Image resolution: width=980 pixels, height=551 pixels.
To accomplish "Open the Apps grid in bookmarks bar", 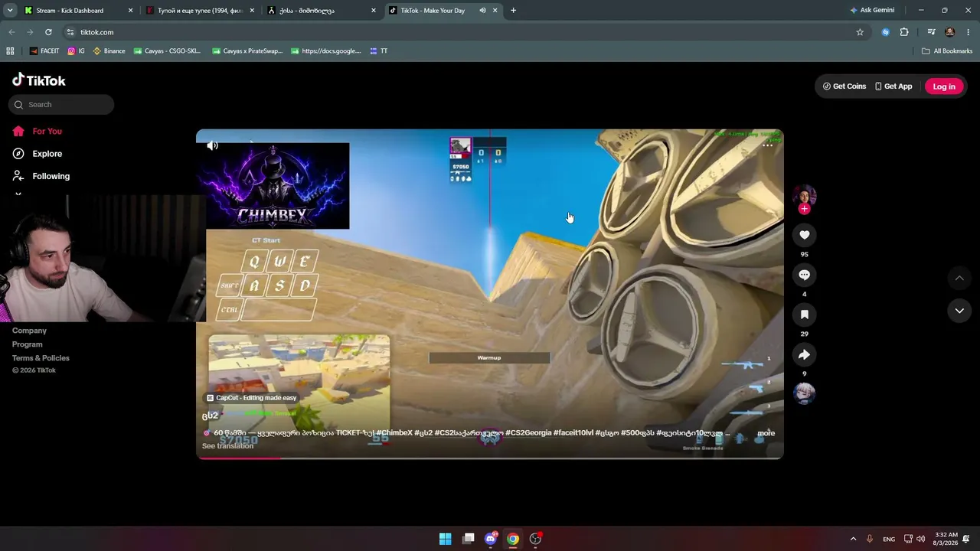I will pos(10,51).
